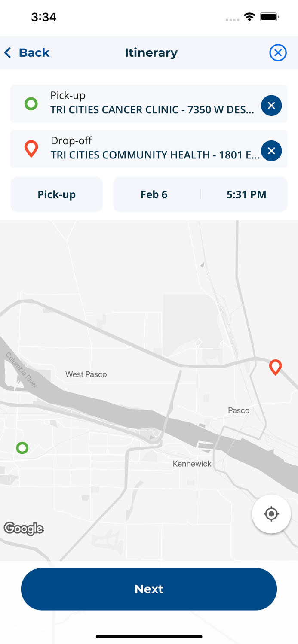This screenshot has width=298, height=644.
Task: Select the green pick-up marker on the map
Action: 22,448
